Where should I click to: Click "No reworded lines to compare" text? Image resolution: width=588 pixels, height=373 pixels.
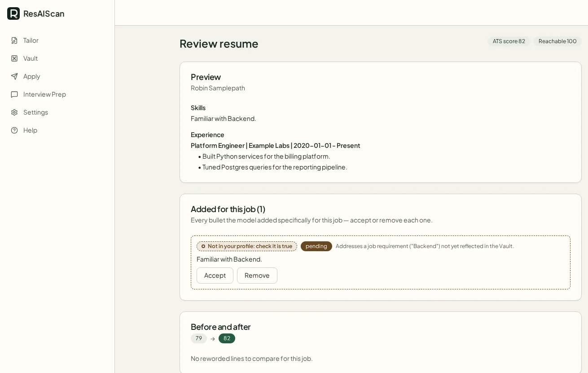[x=251, y=359]
